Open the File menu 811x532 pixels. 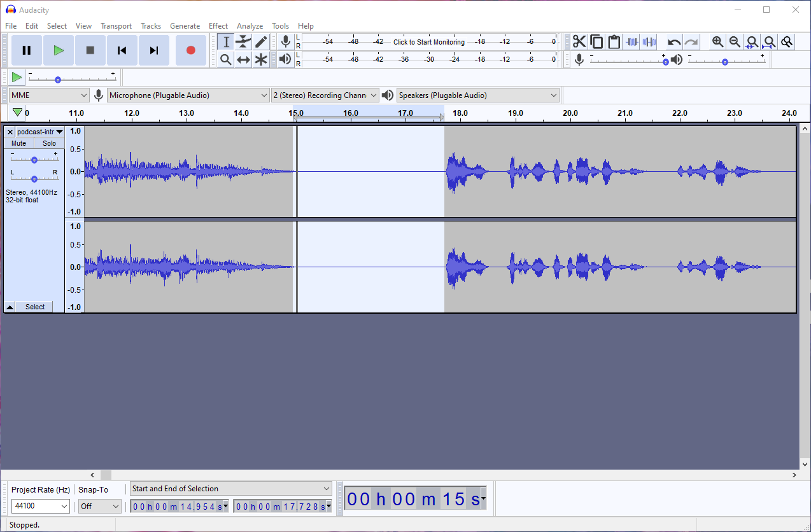tap(11, 26)
